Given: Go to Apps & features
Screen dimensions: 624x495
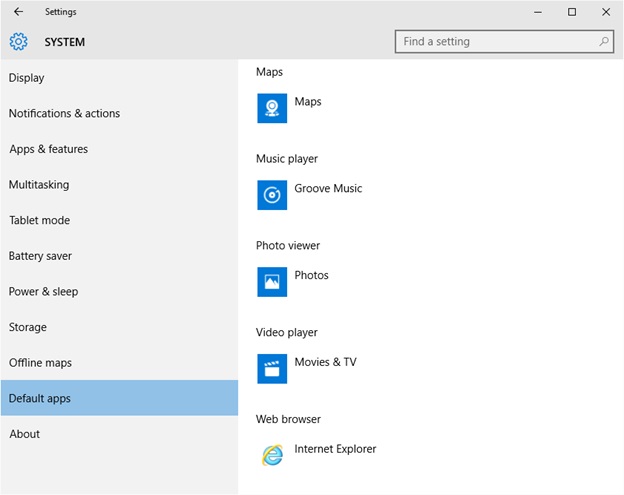Looking at the screenshot, I should 48,149.
